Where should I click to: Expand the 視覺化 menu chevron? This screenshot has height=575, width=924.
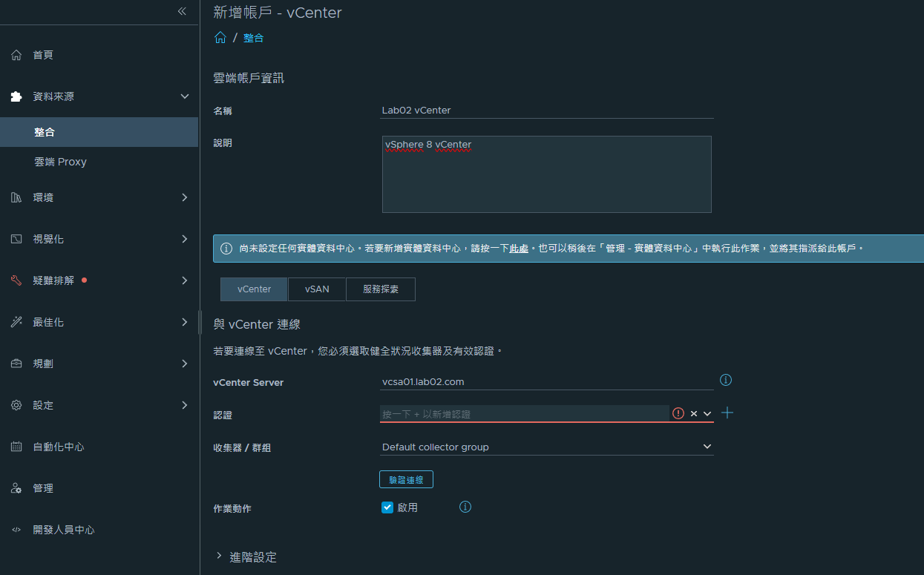tap(185, 239)
